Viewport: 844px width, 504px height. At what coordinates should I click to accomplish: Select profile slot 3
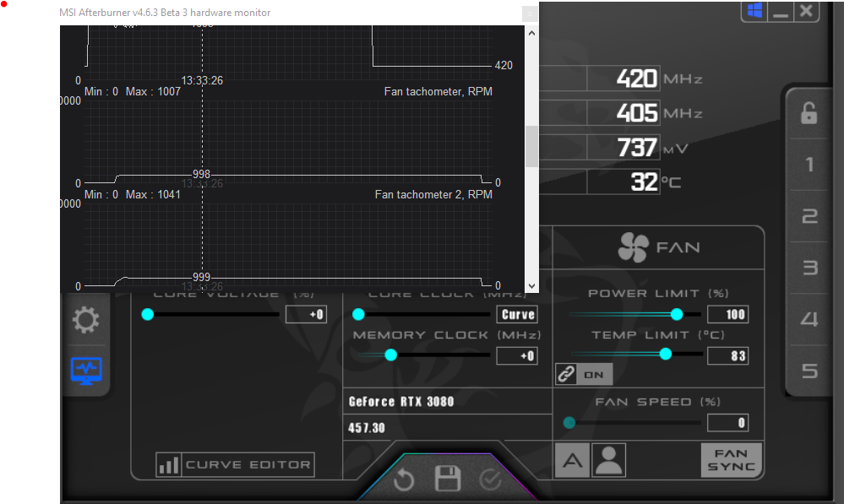[809, 268]
